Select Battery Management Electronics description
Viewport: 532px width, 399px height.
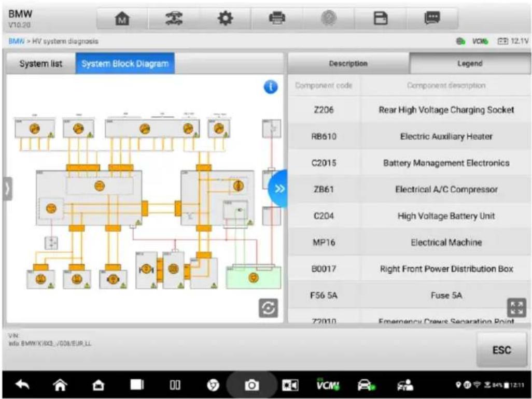pyautogui.click(x=446, y=163)
